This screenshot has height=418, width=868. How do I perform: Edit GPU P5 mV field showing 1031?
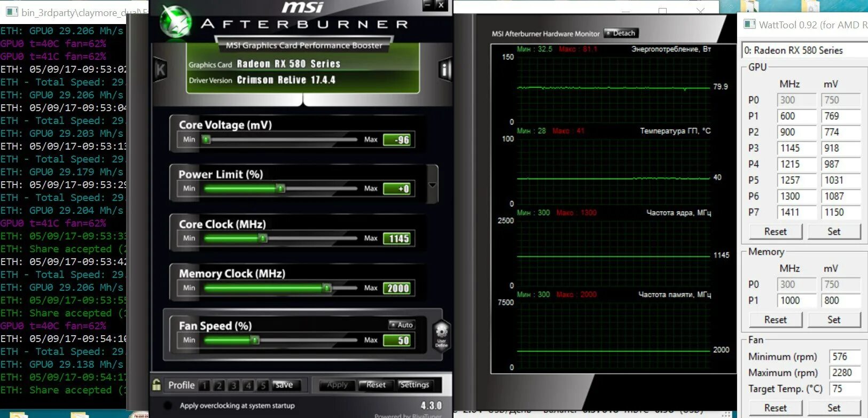click(841, 180)
